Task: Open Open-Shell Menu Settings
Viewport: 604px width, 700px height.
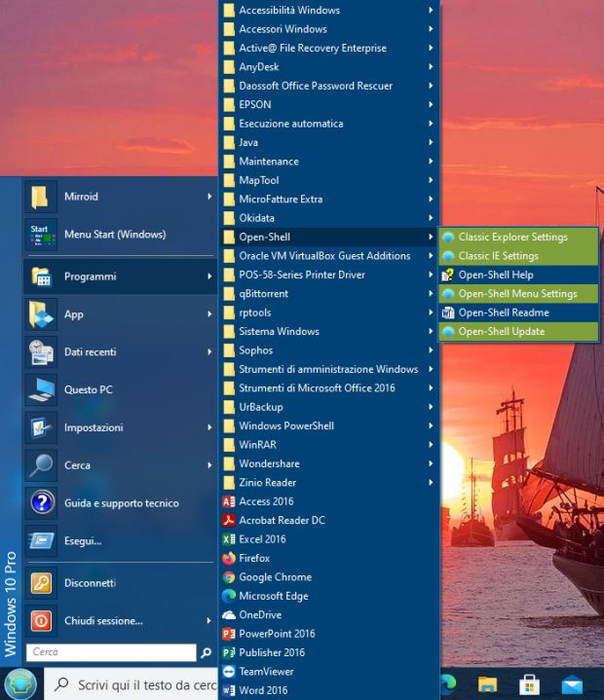Action: click(518, 294)
